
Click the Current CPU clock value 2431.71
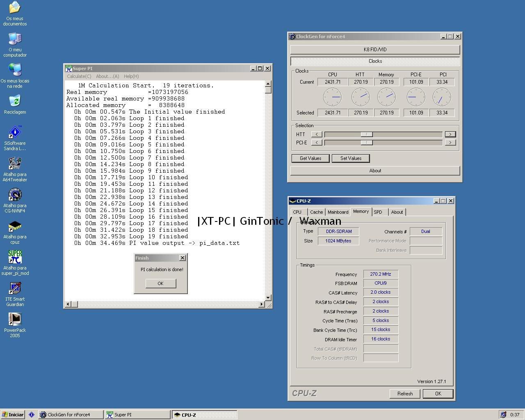(x=333, y=82)
